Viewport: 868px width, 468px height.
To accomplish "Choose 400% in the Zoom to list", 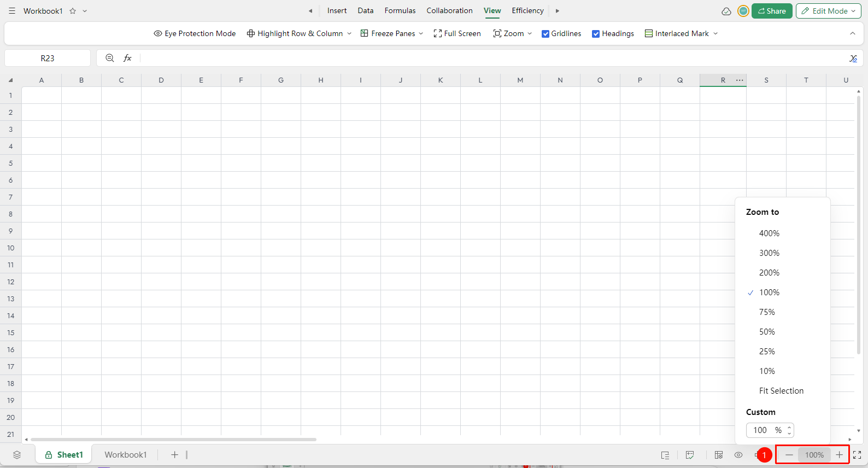I will pos(769,233).
